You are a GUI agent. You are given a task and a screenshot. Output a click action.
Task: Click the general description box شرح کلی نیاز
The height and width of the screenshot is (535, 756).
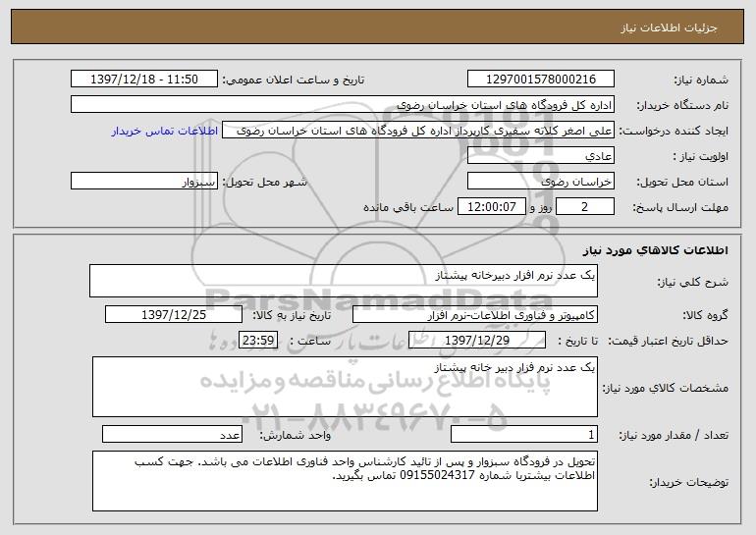click(344, 281)
